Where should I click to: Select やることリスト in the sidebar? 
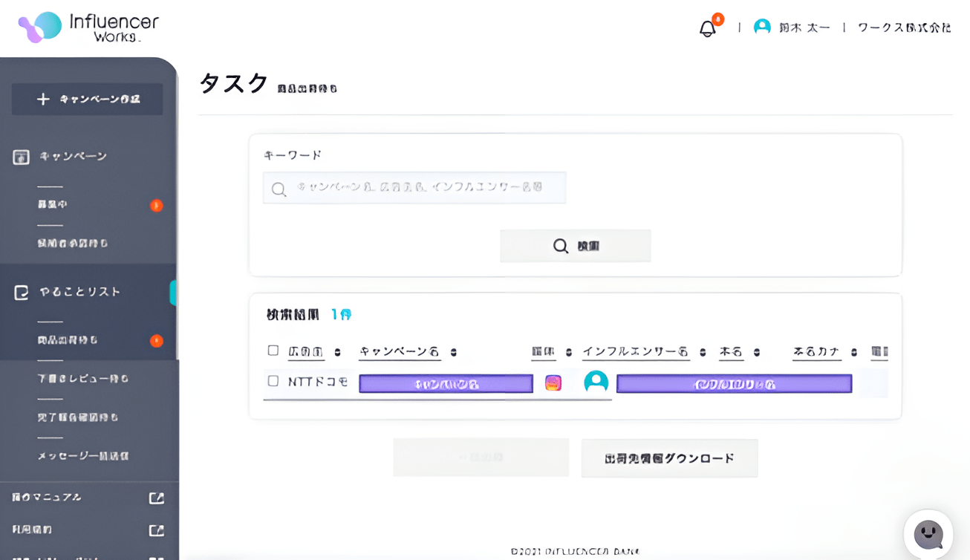tap(79, 293)
